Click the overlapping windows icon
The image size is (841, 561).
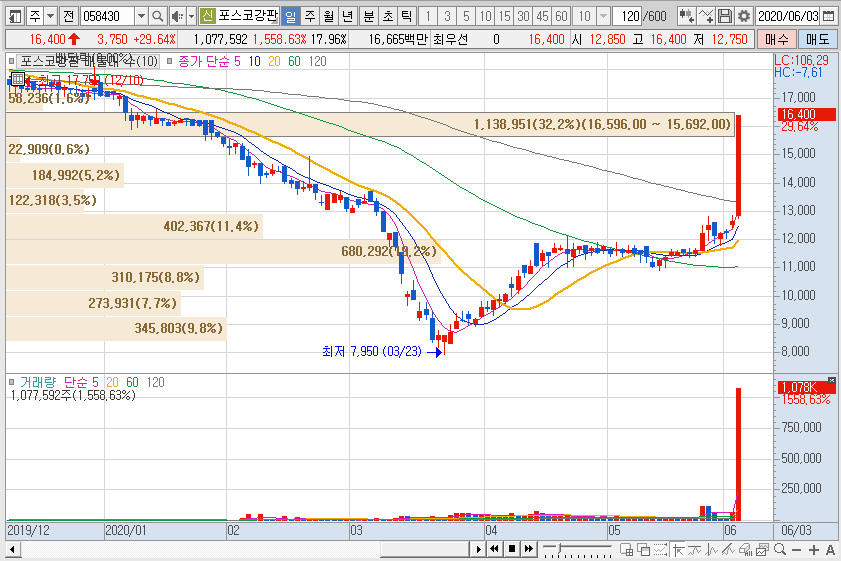(643, 549)
